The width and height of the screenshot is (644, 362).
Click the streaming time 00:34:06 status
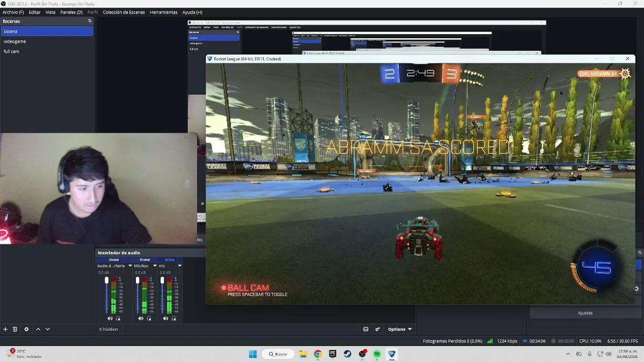point(537,341)
